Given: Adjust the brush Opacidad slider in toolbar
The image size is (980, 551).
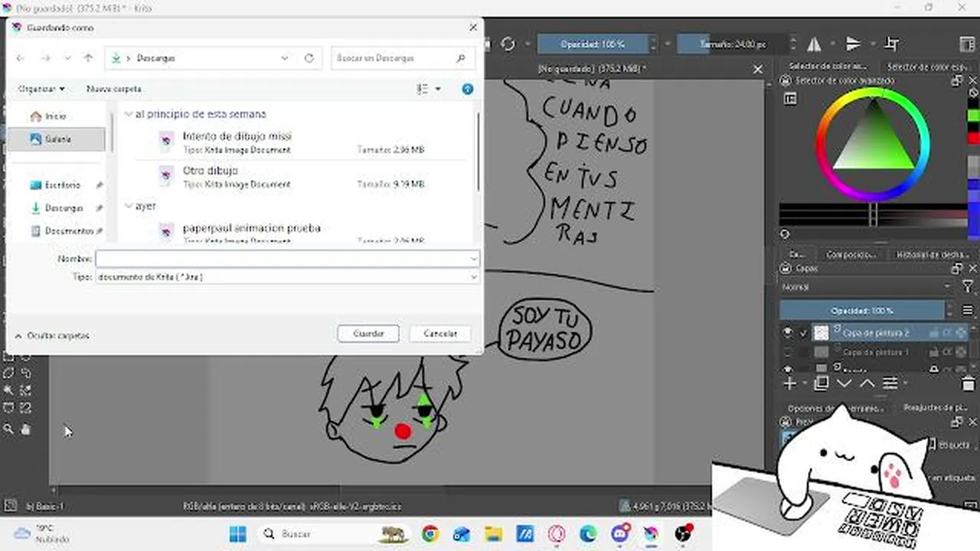Looking at the screenshot, I should tap(593, 44).
